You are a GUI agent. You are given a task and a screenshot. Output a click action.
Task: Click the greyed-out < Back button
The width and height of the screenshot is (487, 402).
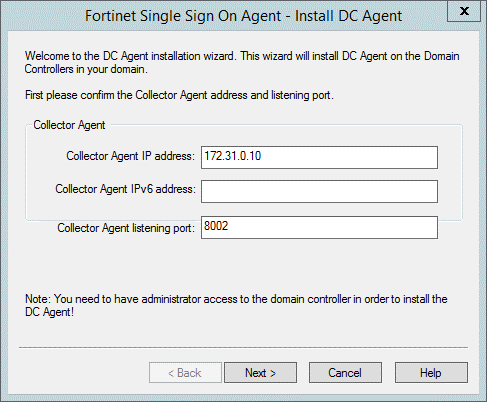185,373
